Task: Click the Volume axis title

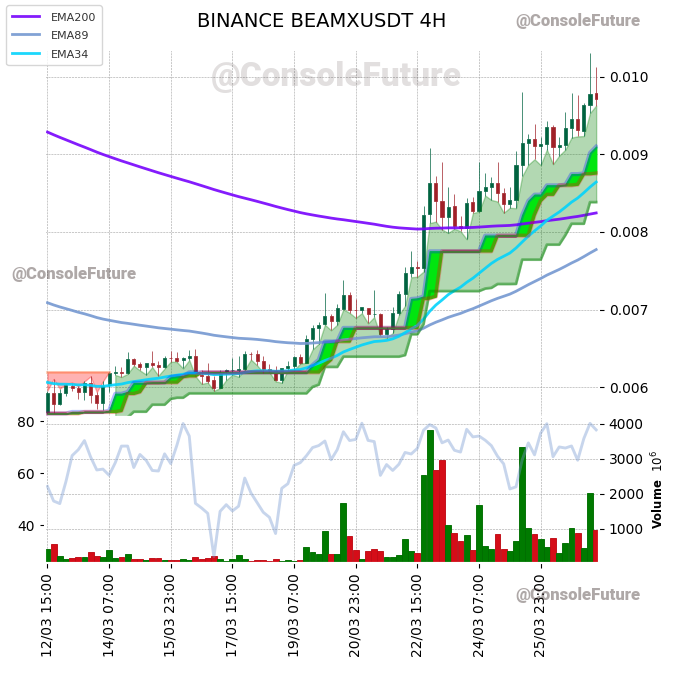Action: pos(657,504)
